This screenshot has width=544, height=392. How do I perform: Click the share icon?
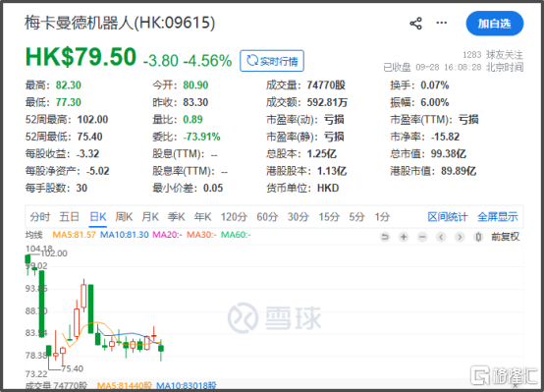pyautogui.click(x=415, y=24)
